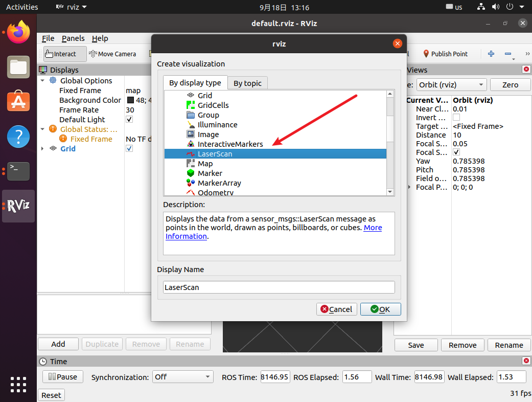This screenshot has height=402, width=532.
Task: Select the Image display type icon
Action: coord(191,135)
